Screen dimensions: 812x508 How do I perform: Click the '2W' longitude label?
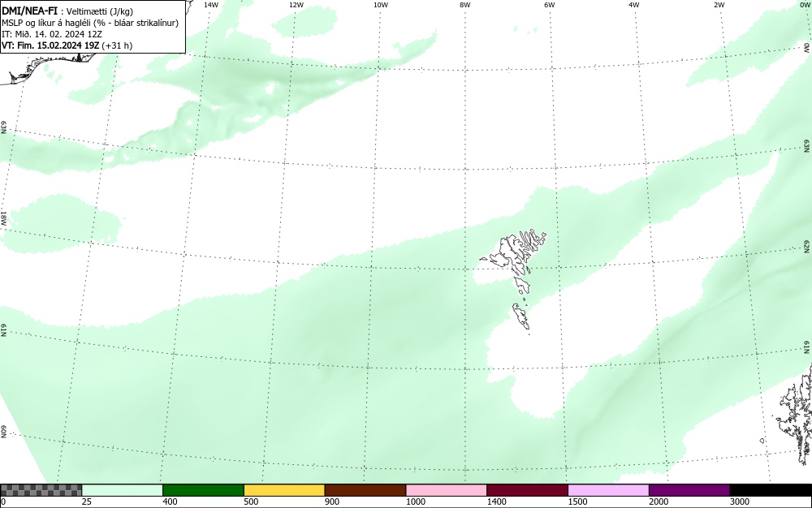click(x=719, y=5)
